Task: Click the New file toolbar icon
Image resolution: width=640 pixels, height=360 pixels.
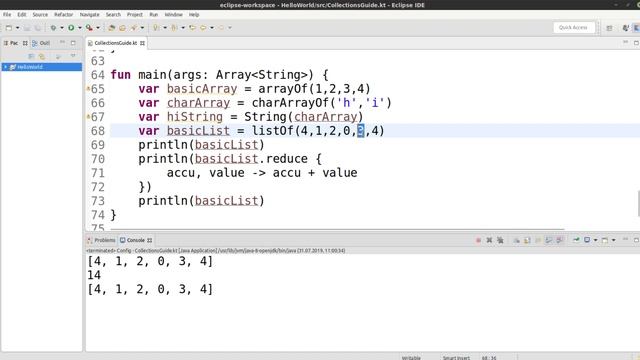Action: (9, 28)
